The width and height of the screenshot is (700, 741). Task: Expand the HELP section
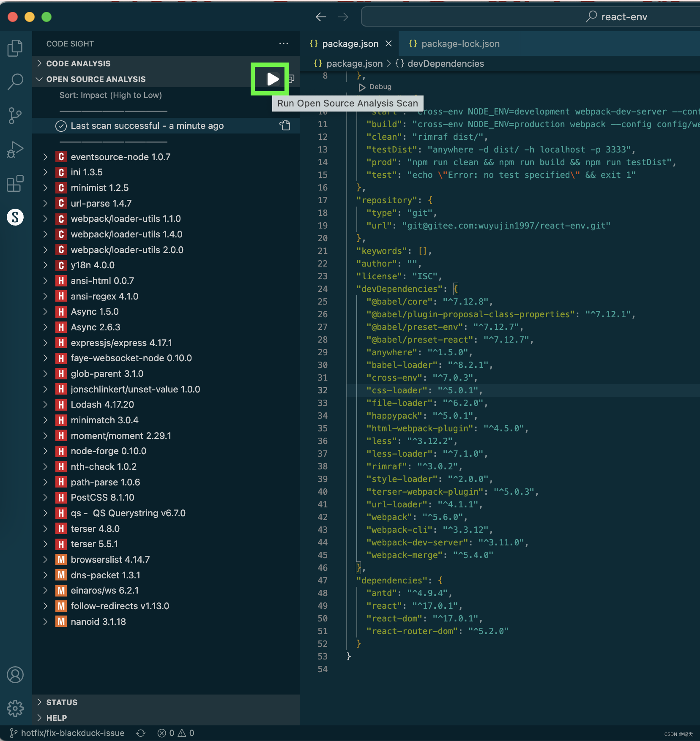(166, 718)
